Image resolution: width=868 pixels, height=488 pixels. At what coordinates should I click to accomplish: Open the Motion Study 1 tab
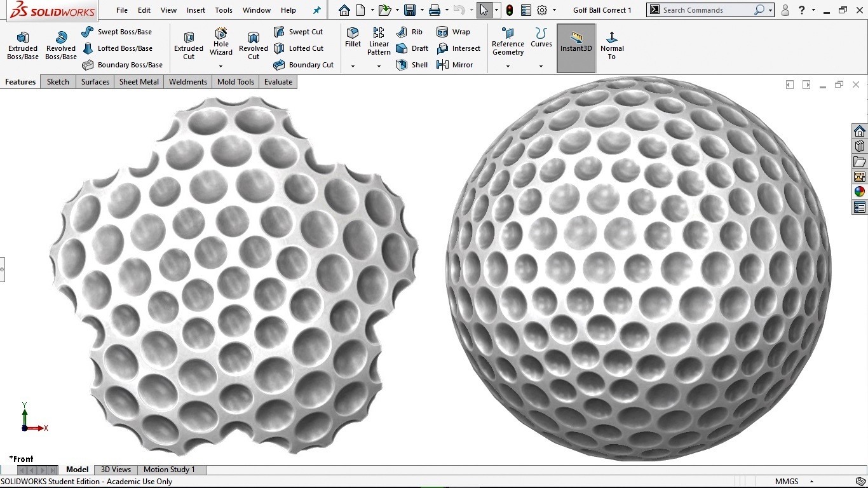[x=169, y=470]
